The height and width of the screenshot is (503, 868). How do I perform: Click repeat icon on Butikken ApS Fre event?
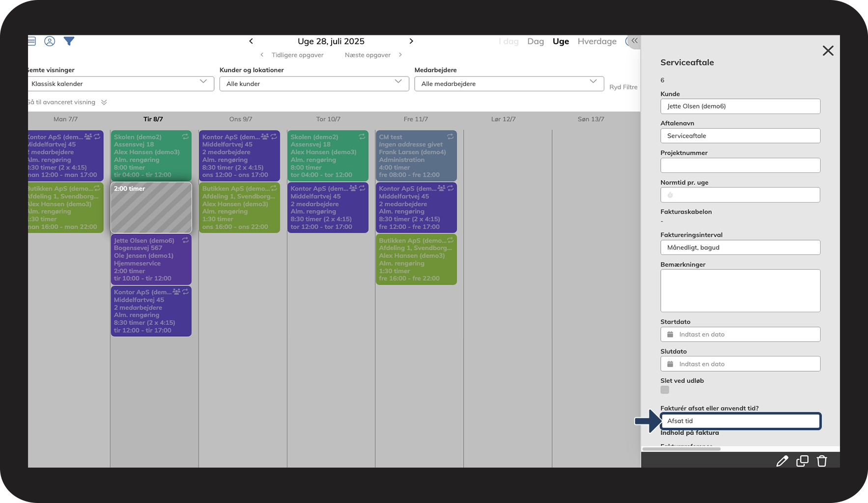click(450, 240)
